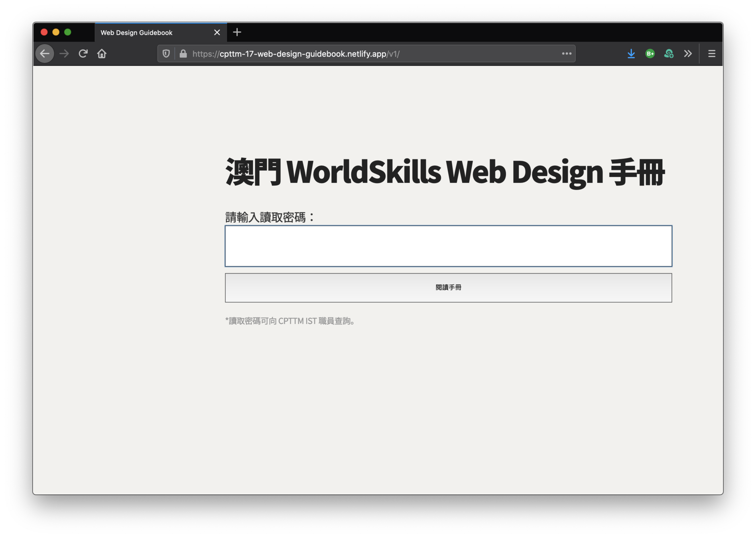Click into the password input field
Screen dimensions: 756x538
click(448, 246)
